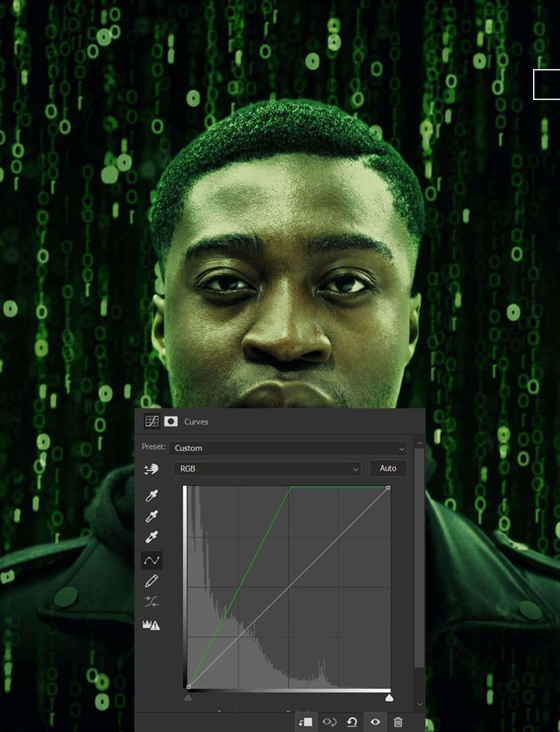Click the Curves panel title text
560x732 pixels.
point(196,421)
